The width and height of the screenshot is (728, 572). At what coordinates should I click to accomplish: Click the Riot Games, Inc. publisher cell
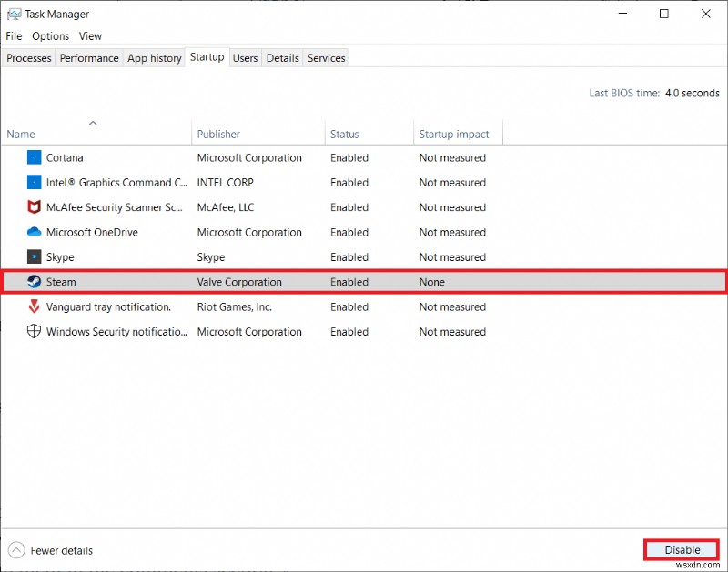[x=235, y=306]
